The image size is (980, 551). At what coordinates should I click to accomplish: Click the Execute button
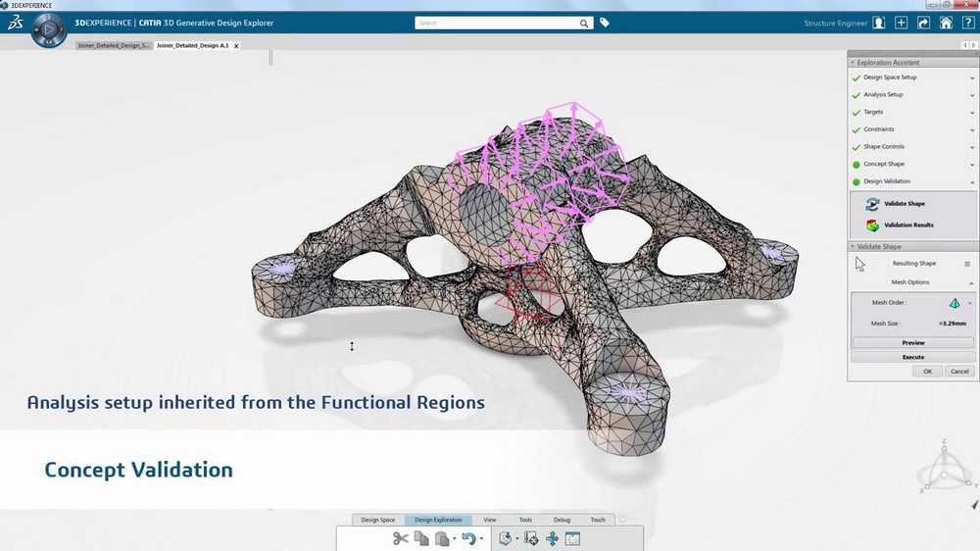(x=913, y=357)
